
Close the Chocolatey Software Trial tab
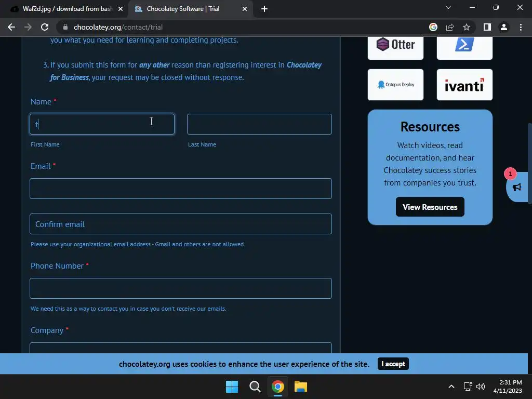pyautogui.click(x=245, y=9)
